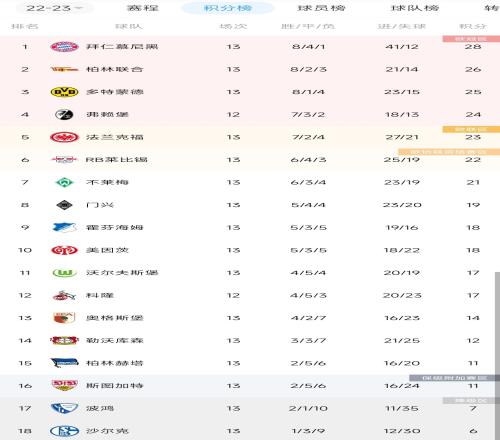
Task: Click the 排名 column header
Action: click(x=25, y=26)
